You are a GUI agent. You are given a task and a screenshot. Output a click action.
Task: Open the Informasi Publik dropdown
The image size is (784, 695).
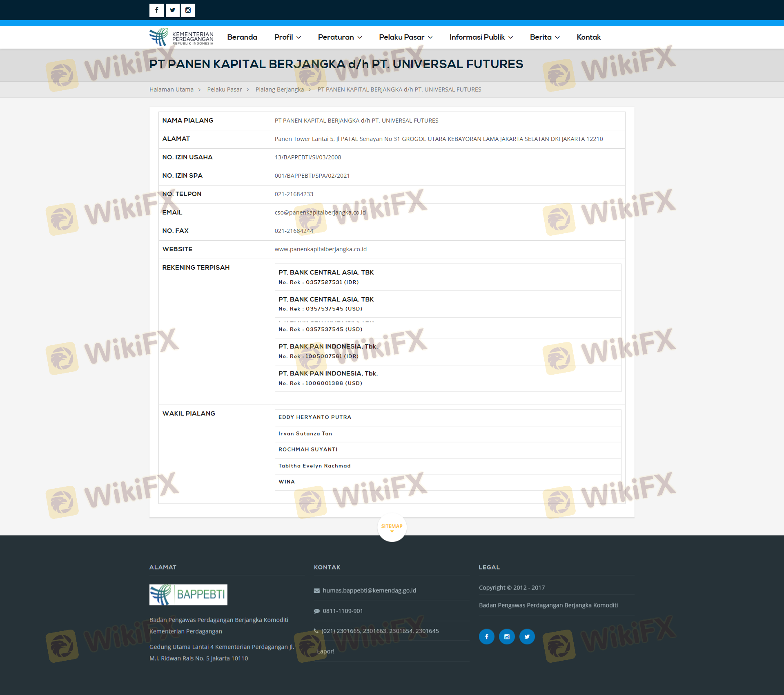pos(481,37)
